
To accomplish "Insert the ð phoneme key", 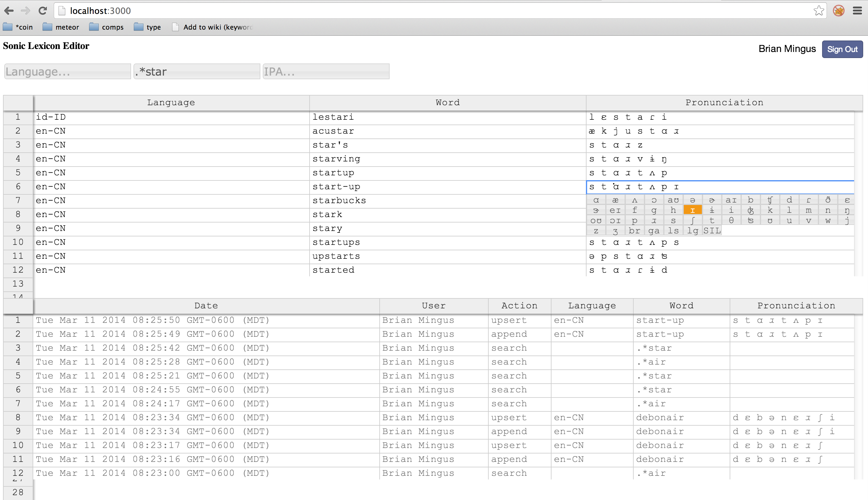I will (x=828, y=200).
